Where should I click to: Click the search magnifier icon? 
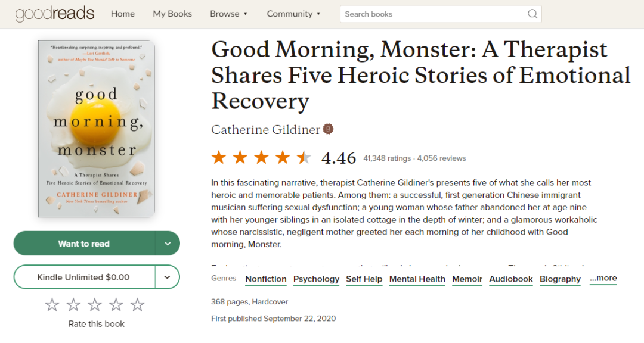coord(532,14)
